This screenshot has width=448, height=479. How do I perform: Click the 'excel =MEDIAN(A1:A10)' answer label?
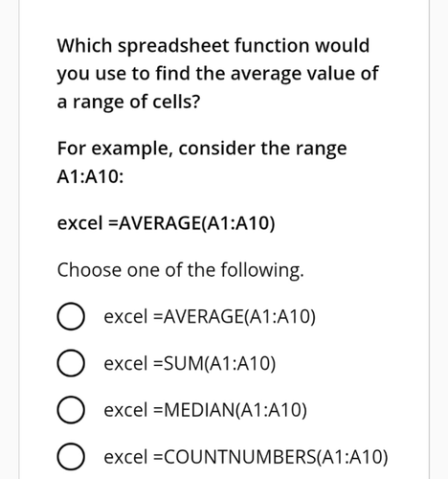click(206, 410)
